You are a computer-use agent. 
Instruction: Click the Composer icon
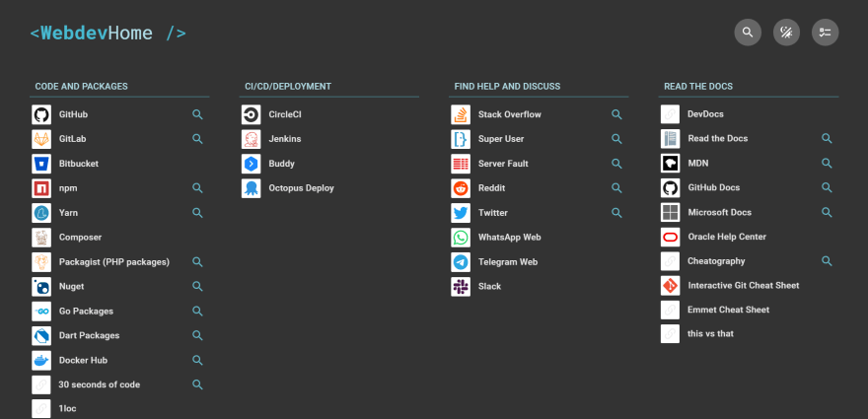coord(41,238)
